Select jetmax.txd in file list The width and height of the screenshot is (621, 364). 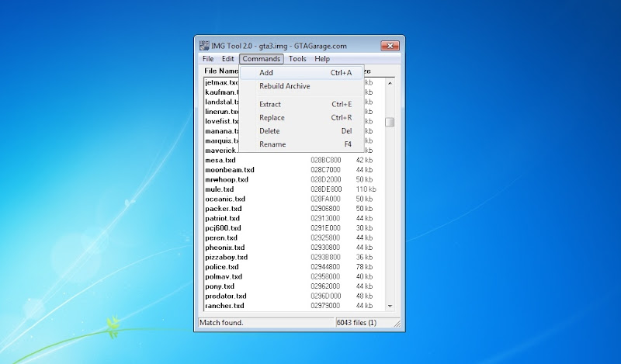tap(222, 83)
